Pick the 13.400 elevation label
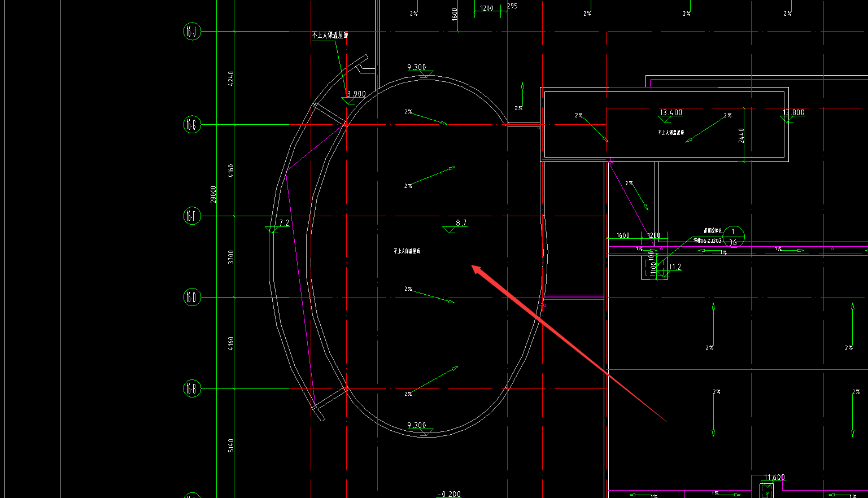Viewport: 868px width, 498px height. click(x=671, y=112)
